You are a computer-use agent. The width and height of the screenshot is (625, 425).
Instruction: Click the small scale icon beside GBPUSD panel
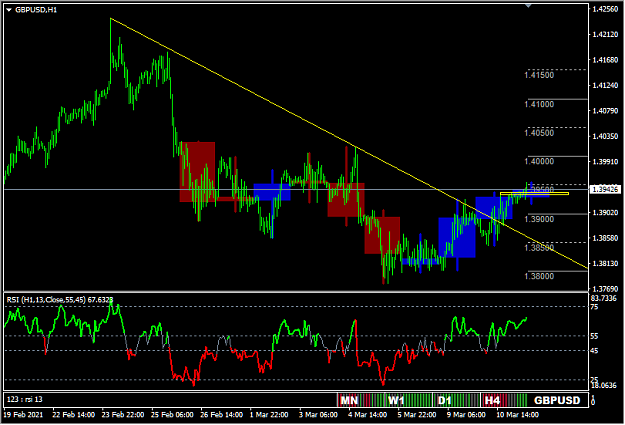pyautogui.click(x=593, y=400)
